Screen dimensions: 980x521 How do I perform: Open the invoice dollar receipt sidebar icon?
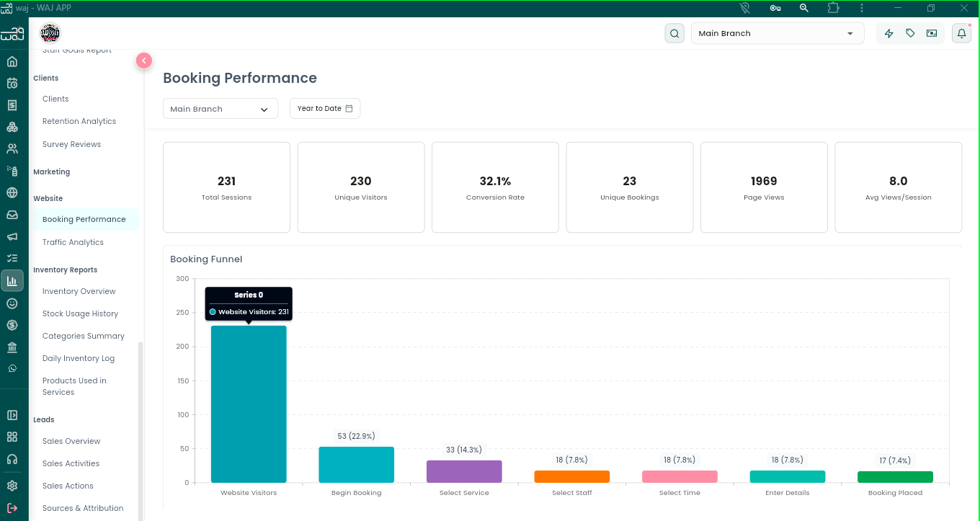click(12, 105)
